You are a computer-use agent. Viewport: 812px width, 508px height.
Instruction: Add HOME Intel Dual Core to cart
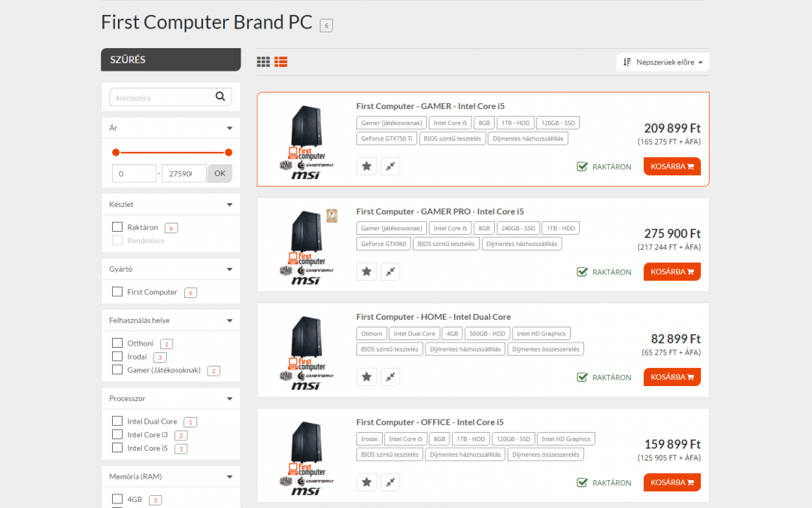coord(672,377)
